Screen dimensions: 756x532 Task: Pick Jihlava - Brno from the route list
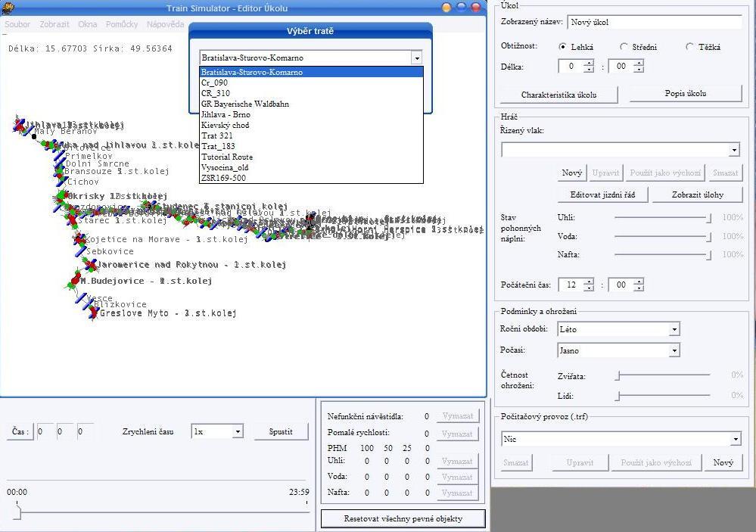[x=226, y=114]
